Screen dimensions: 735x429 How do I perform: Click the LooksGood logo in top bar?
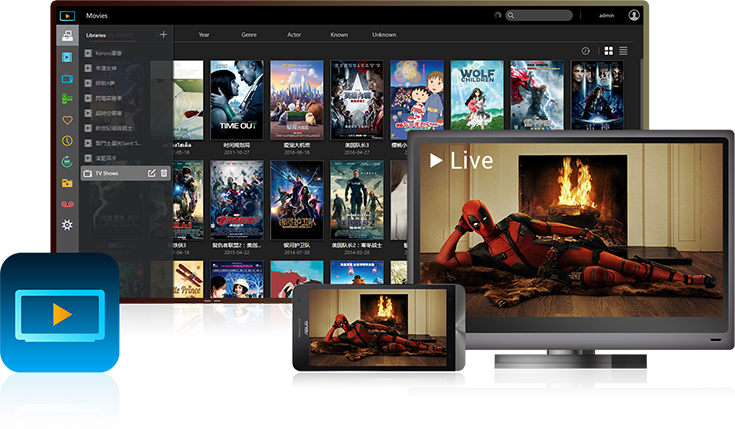tap(68, 16)
